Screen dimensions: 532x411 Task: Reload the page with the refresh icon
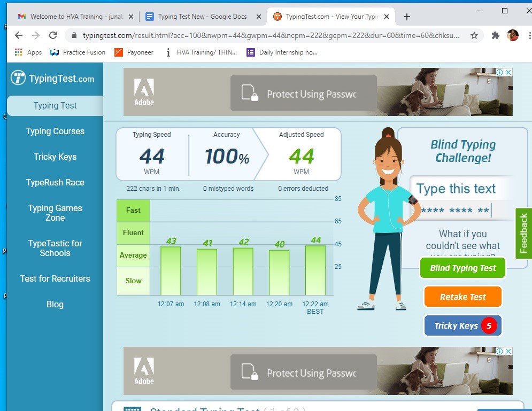point(53,35)
